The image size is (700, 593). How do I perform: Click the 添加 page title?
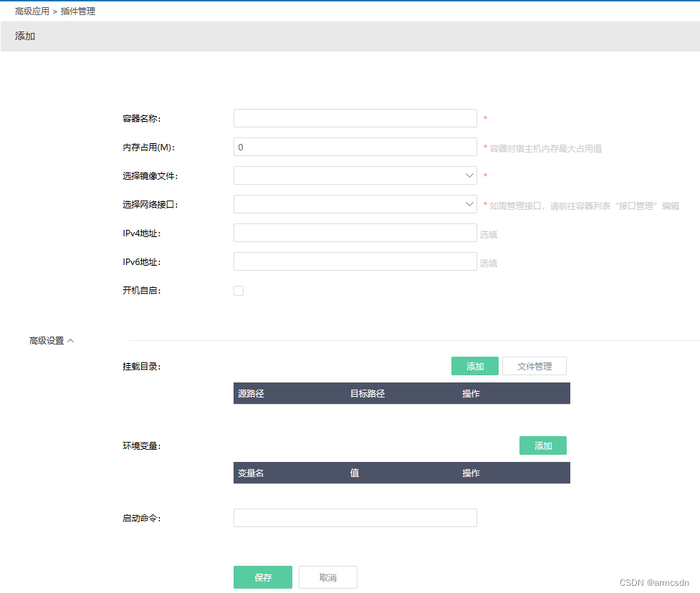tap(25, 36)
